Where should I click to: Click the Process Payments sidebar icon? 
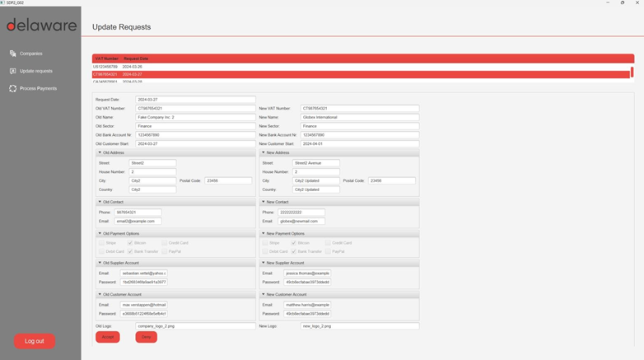tap(12, 88)
